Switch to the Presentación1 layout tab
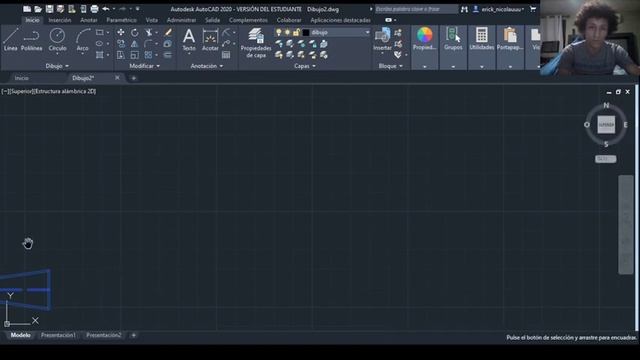Screen dimensions: 640x360 coord(58,335)
